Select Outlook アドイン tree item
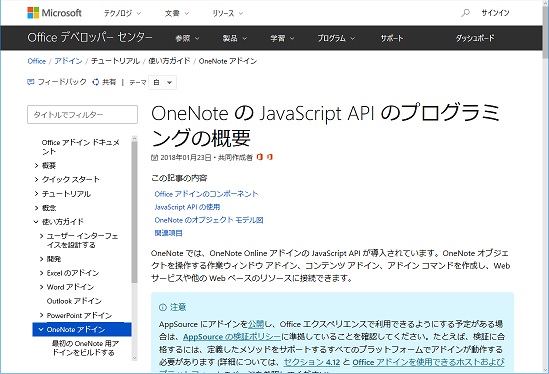This screenshot has width=549, height=374. coord(74,301)
